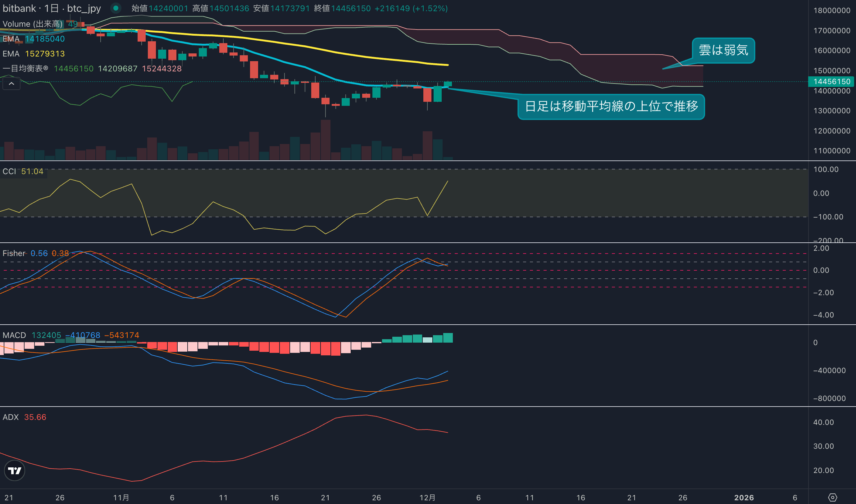Click the Fisher indicator label

(x=14, y=253)
